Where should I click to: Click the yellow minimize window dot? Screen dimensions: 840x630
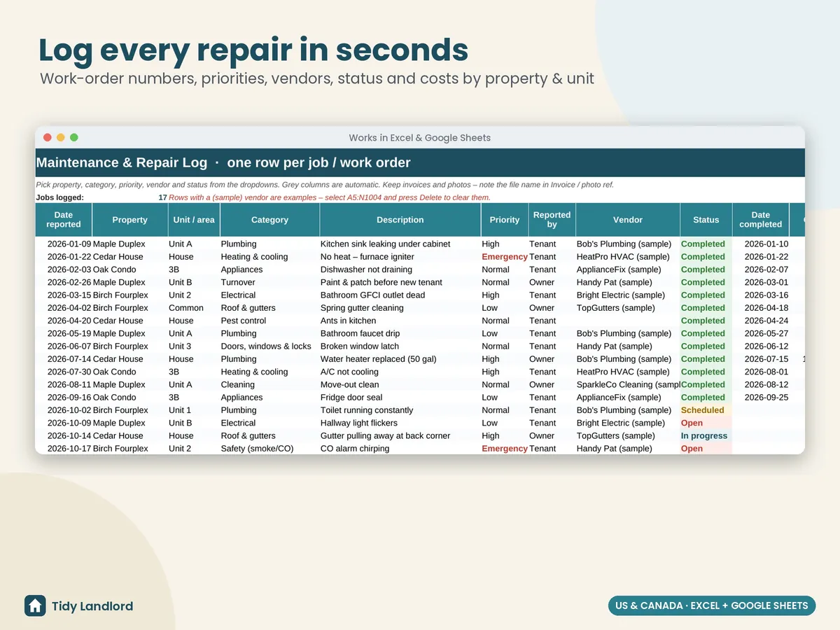pos(61,138)
